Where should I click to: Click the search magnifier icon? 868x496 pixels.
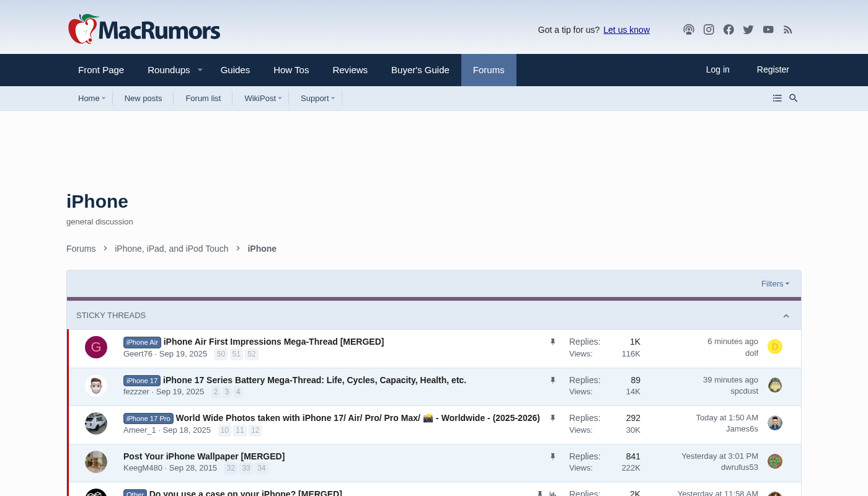pos(793,98)
